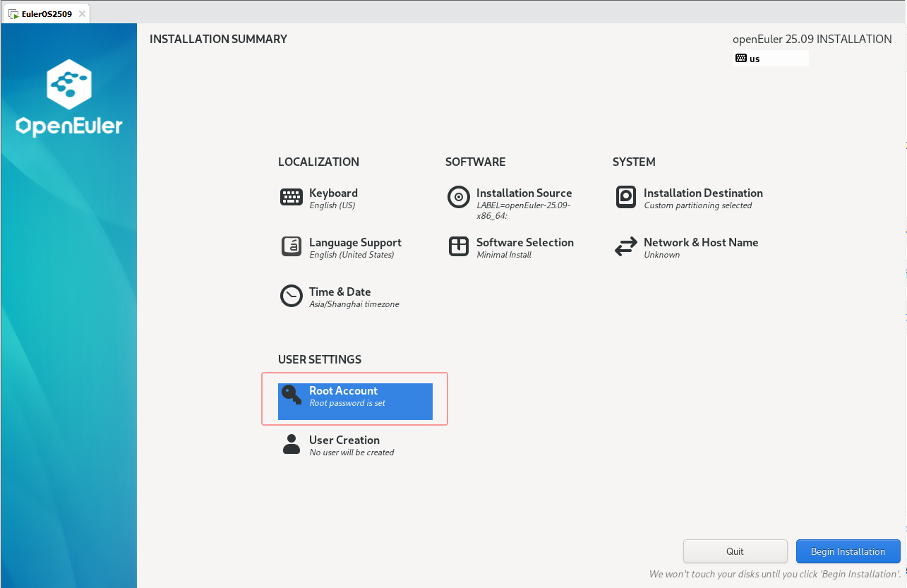Click the User Creation person icon
The height and width of the screenshot is (588, 907).
click(x=292, y=444)
